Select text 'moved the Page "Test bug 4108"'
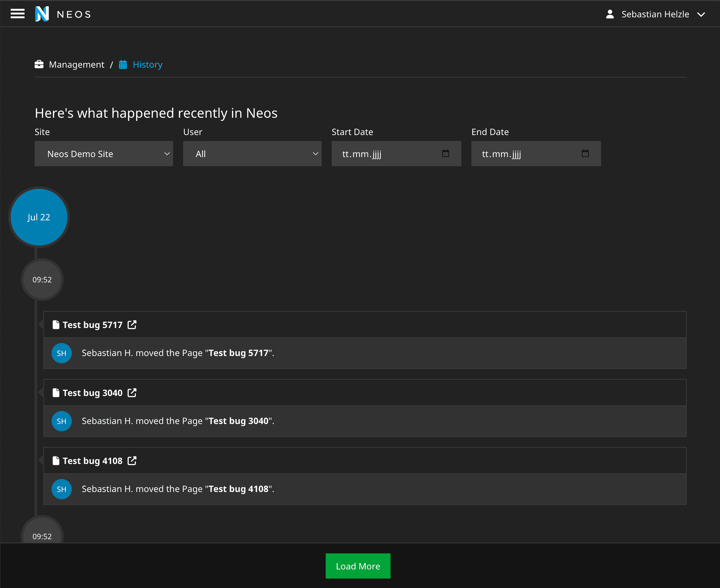 click(204, 489)
